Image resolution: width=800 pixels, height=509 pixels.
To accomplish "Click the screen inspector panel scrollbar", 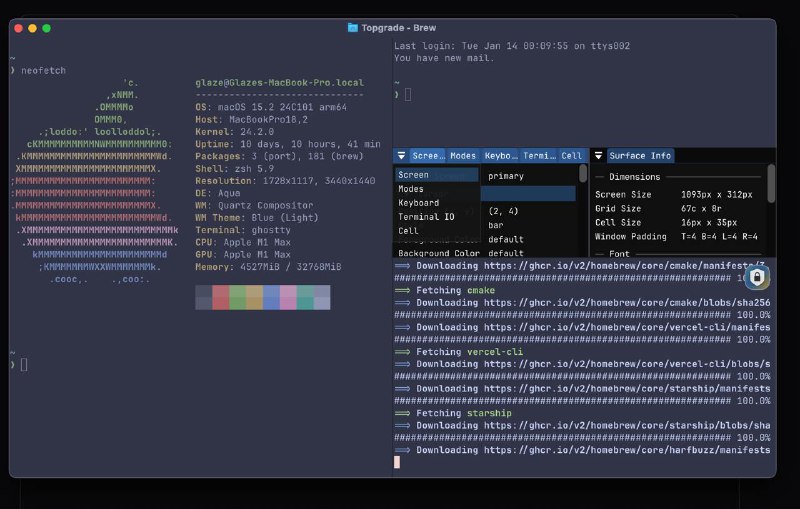I will pos(582,174).
